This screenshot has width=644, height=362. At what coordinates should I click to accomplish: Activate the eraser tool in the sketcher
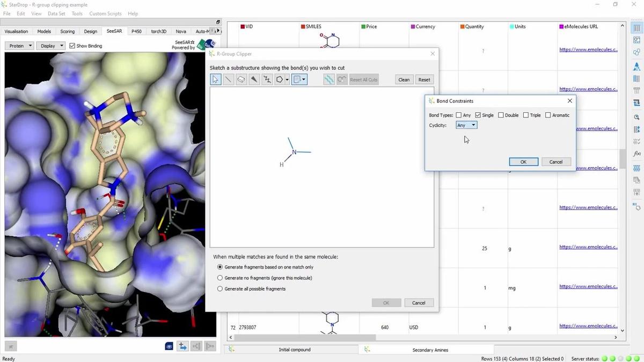point(241,79)
